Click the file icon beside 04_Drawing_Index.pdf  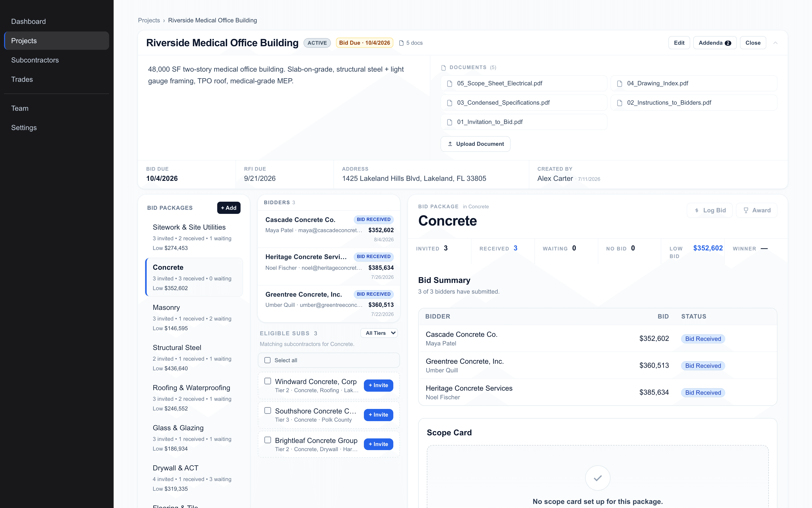[x=620, y=83]
